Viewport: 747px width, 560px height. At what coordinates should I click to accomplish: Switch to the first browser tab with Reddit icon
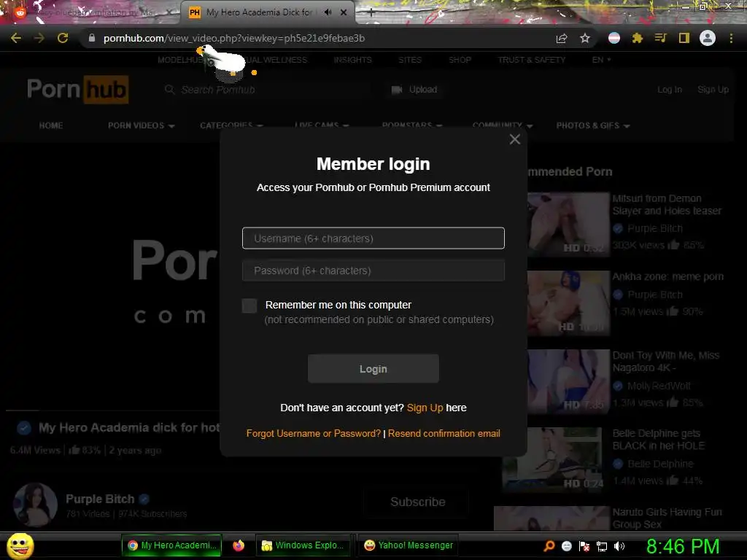[90, 12]
